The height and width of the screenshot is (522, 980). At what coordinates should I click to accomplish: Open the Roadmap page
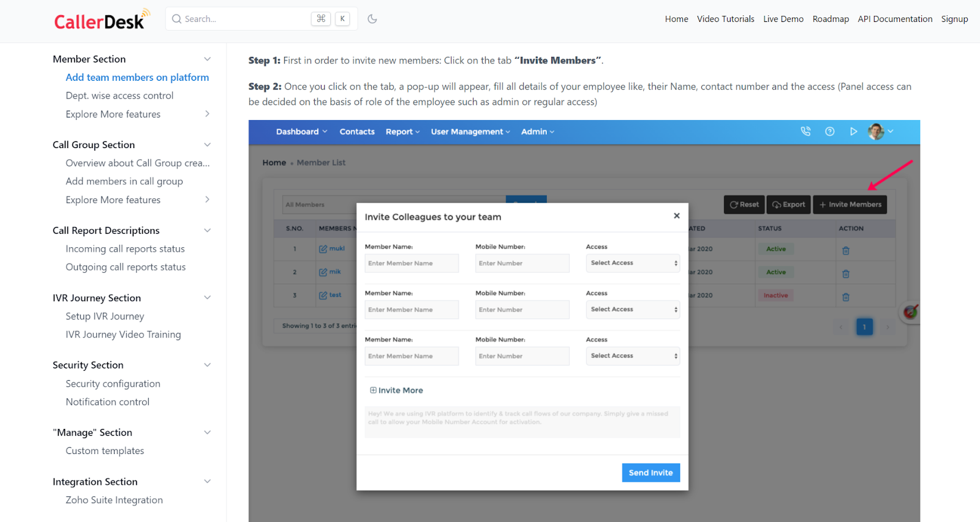pos(831,19)
